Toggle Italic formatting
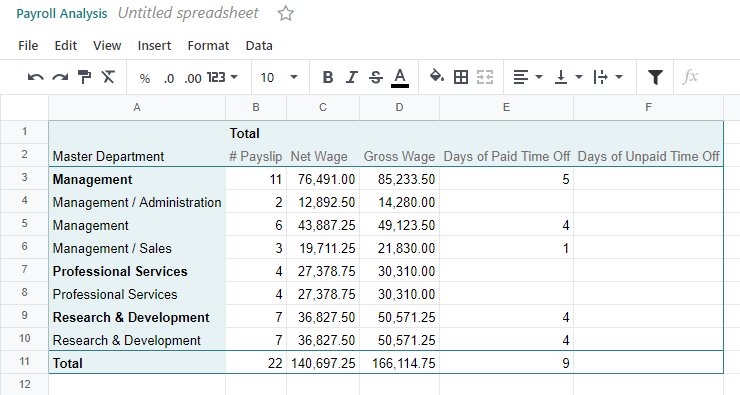The width and height of the screenshot is (740, 395). point(352,77)
